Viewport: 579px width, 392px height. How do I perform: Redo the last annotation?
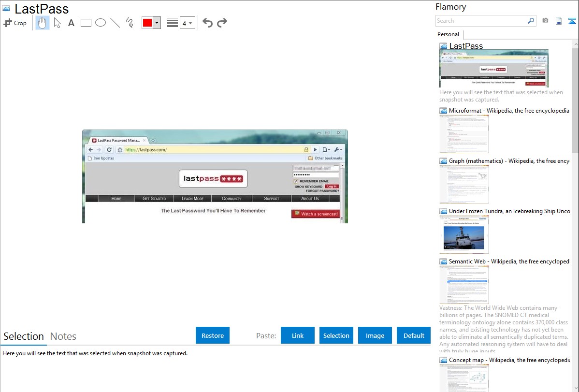[x=222, y=23]
